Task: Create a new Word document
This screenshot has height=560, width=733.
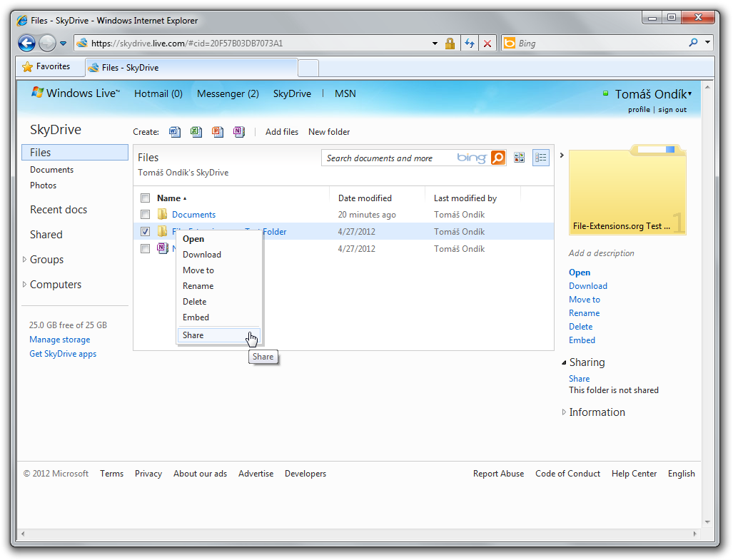Action: coord(175,132)
